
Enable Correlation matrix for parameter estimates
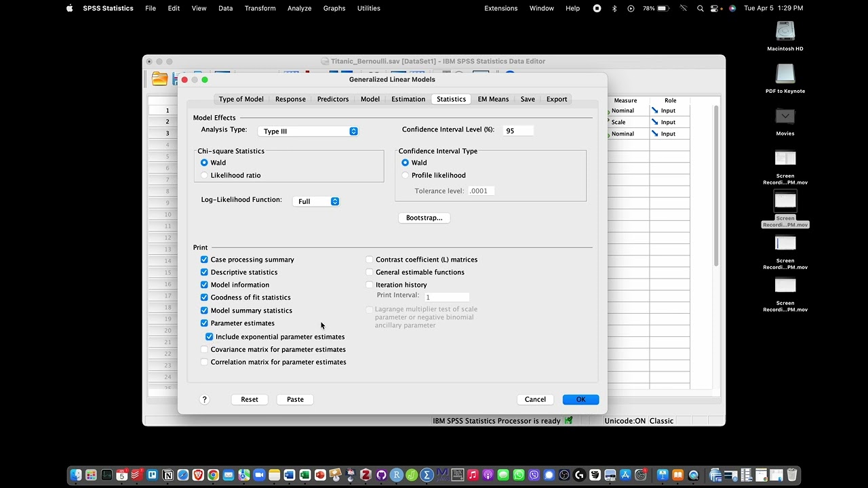click(204, 362)
